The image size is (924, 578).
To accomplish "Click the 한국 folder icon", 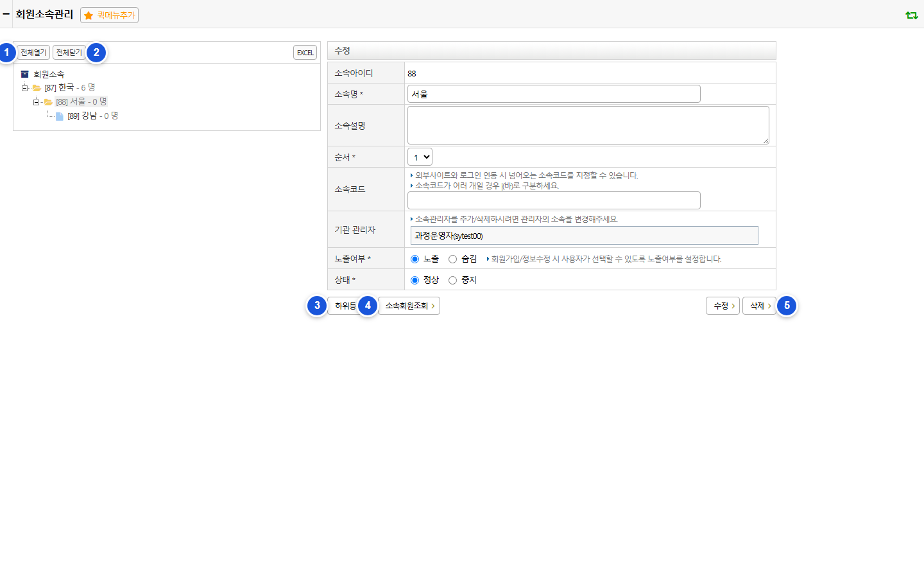I will (37, 88).
